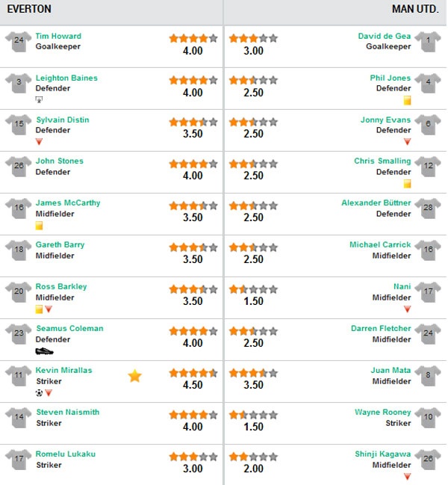Click the gold star beside Kevin Mirallas
This screenshot has width=448, height=485.
[134, 376]
